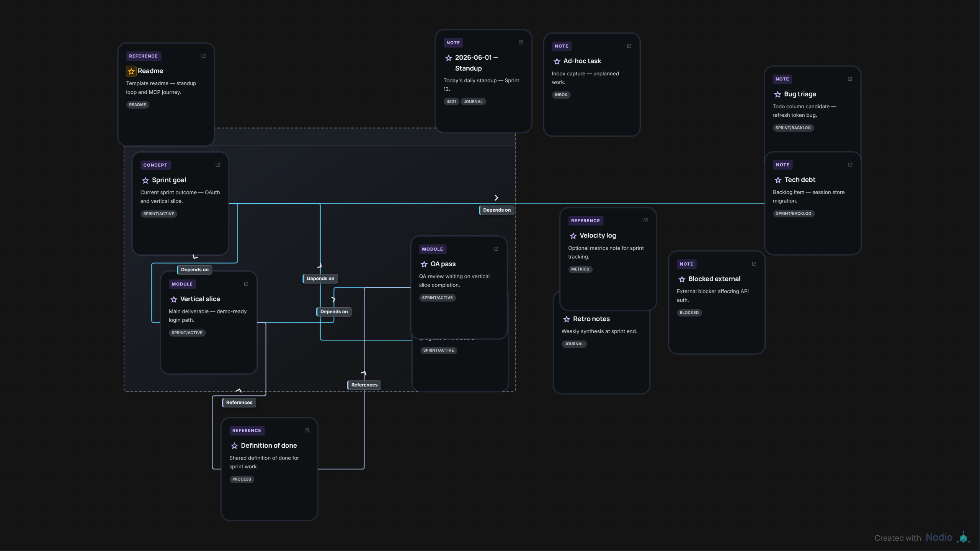Click the 'Vertical slice' card title
This screenshot has width=980, height=551.
pos(200,299)
